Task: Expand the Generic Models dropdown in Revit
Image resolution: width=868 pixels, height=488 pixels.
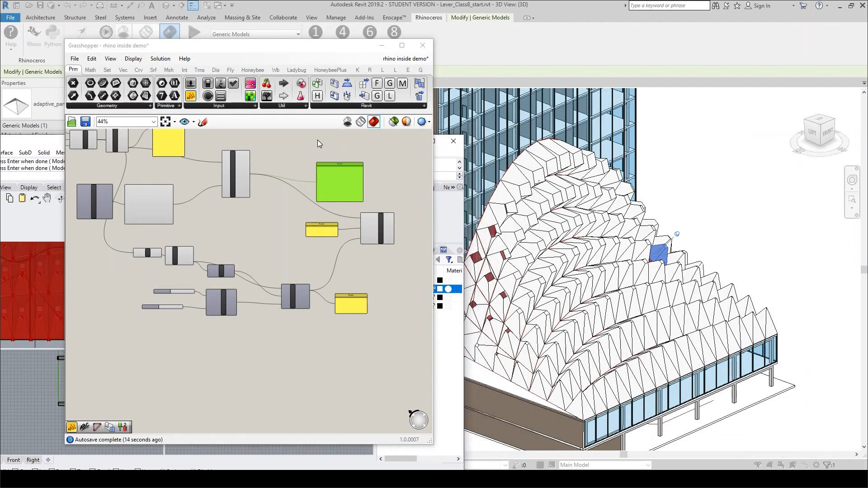Action: (297, 34)
